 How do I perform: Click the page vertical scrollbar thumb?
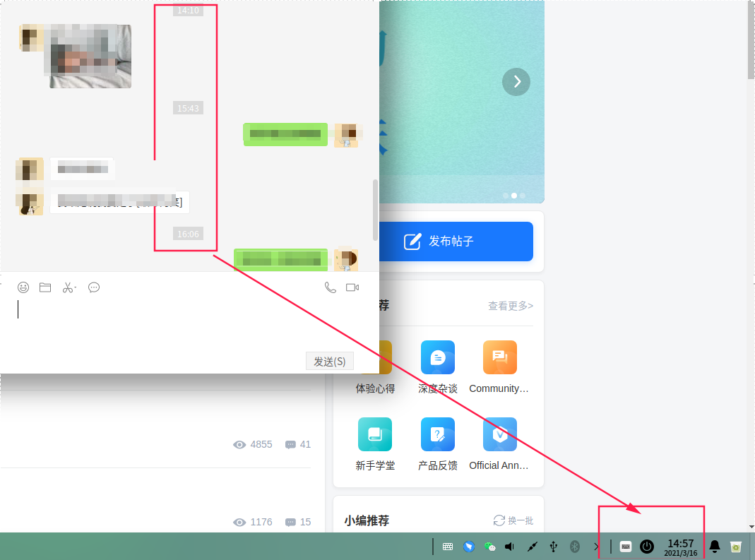(x=751, y=40)
